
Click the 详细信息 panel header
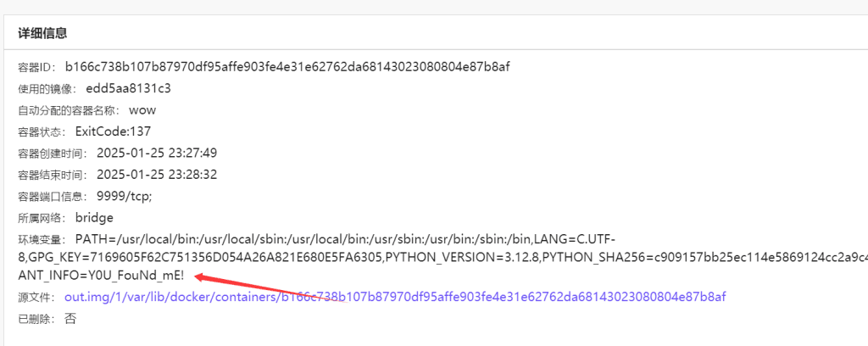tap(42, 33)
